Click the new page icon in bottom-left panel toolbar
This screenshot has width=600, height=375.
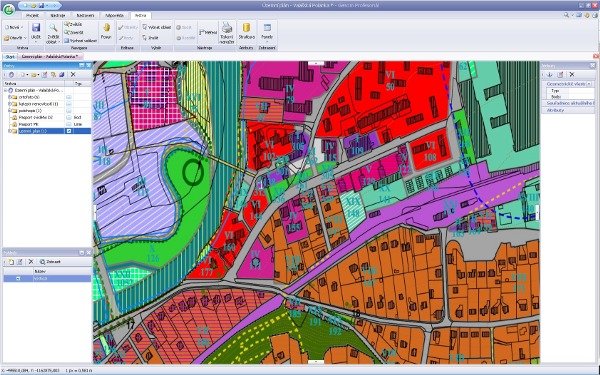coord(11,262)
